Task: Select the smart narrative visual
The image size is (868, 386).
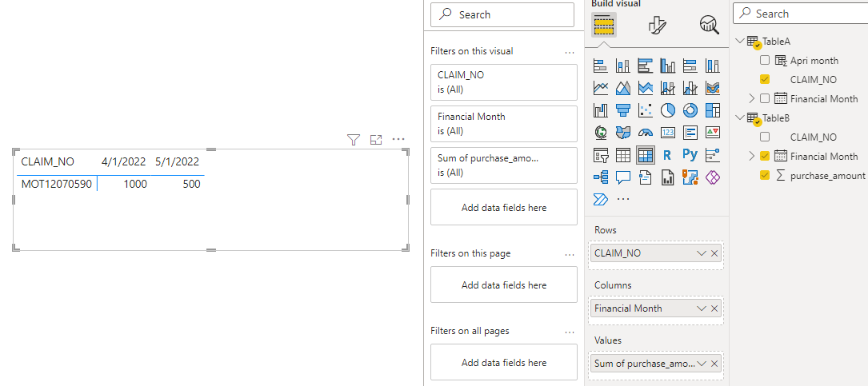Action: coord(646,177)
